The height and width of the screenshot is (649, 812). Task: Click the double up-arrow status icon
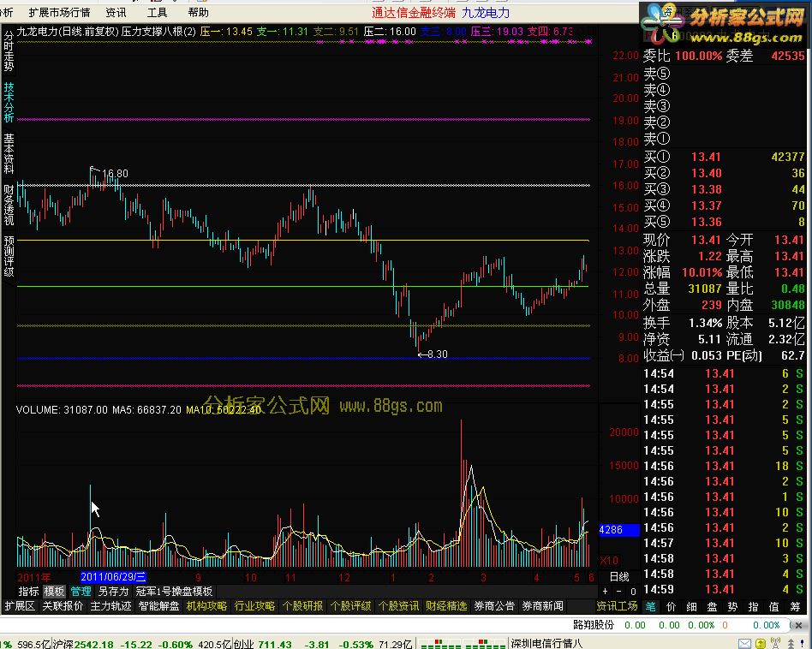791,644
